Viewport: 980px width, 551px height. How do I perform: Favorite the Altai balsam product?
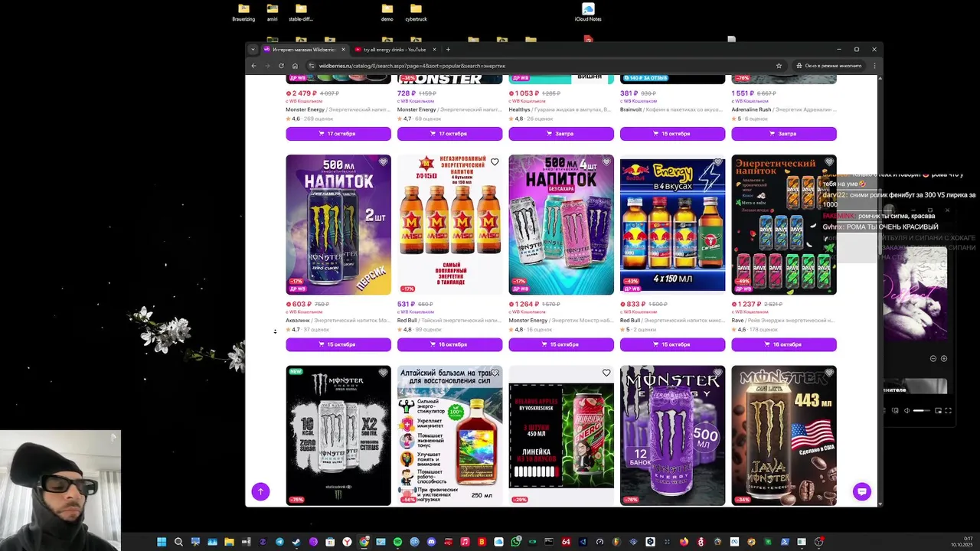pos(495,373)
